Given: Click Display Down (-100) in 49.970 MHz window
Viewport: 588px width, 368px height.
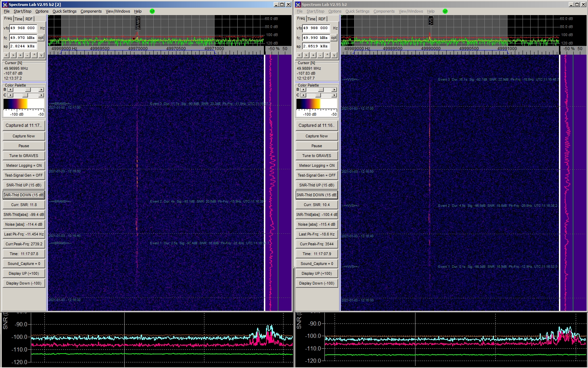Looking at the screenshot, I should 24,283.
